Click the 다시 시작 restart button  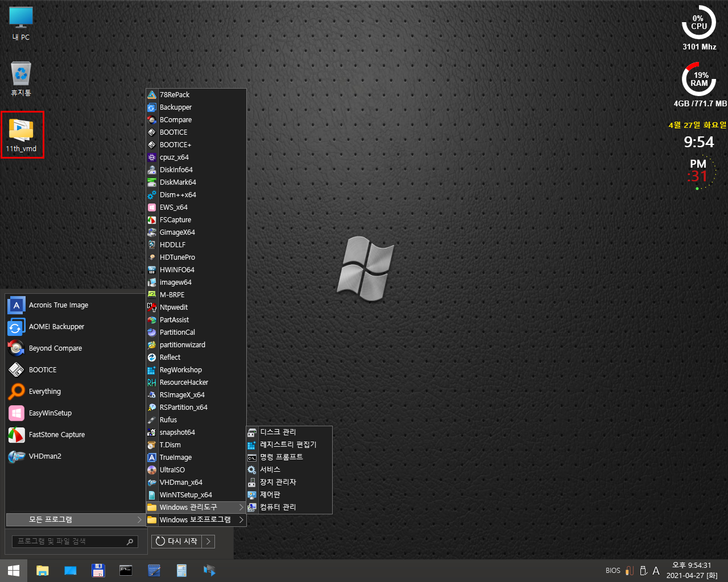[x=177, y=542]
